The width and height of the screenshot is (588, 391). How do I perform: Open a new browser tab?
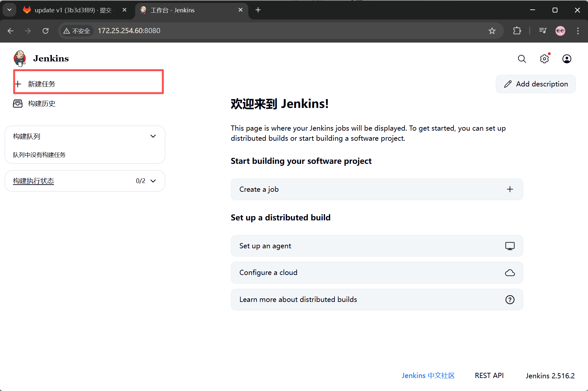tap(258, 10)
